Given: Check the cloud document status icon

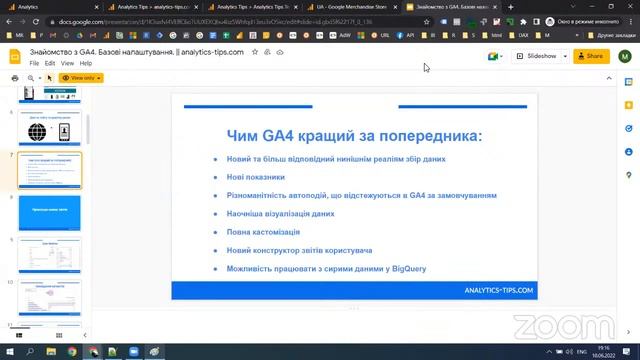Looking at the screenshot, I should 280,52.
